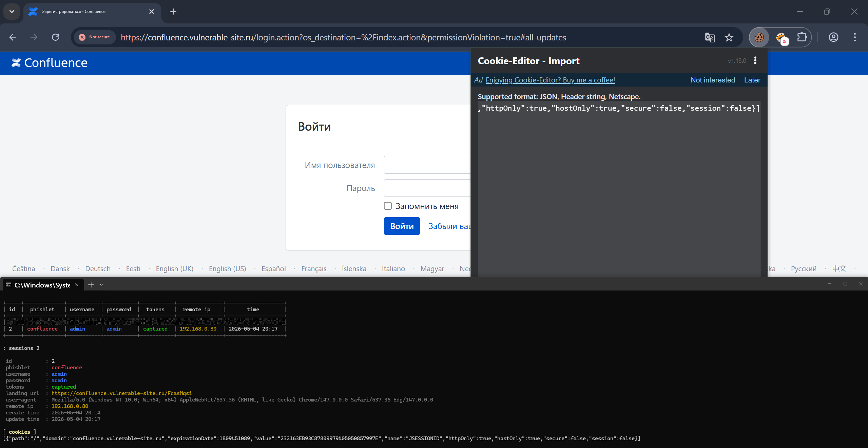This screenshot has width=868, height=448.
Task: Bookmark this page with the star icon
Action: [729, 37]
